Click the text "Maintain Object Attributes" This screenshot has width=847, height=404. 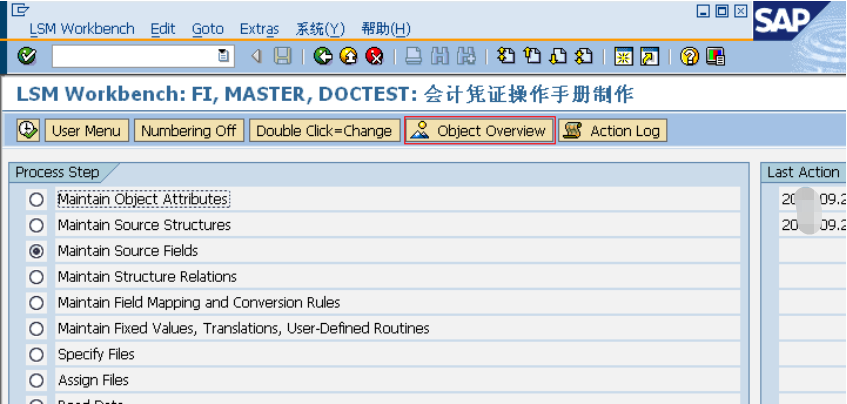143,199
